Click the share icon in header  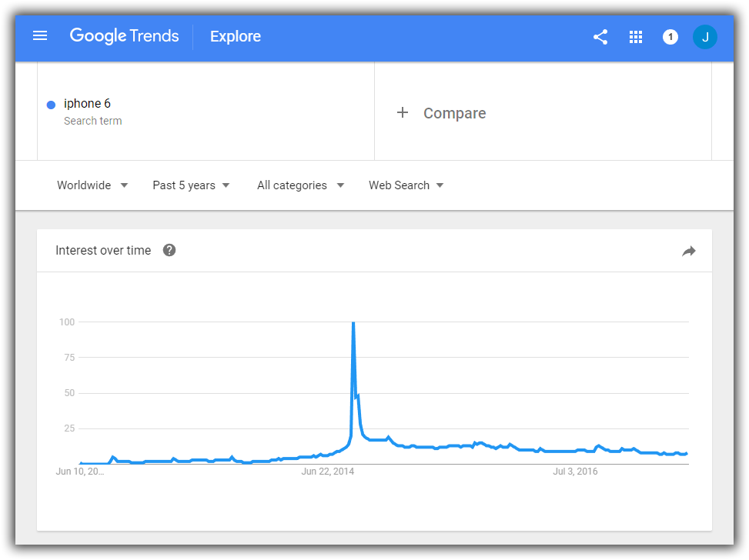pyautogui.click(x=600, y=37)
